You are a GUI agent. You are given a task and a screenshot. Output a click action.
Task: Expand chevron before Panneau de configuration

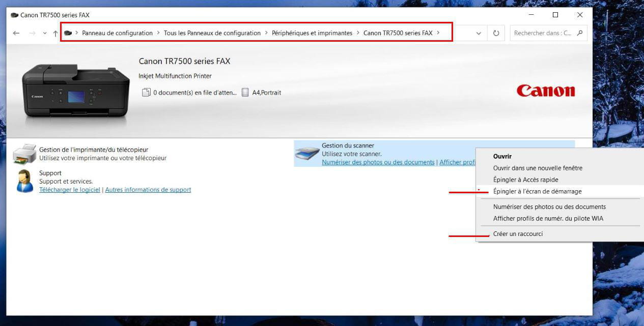(77, 33)
